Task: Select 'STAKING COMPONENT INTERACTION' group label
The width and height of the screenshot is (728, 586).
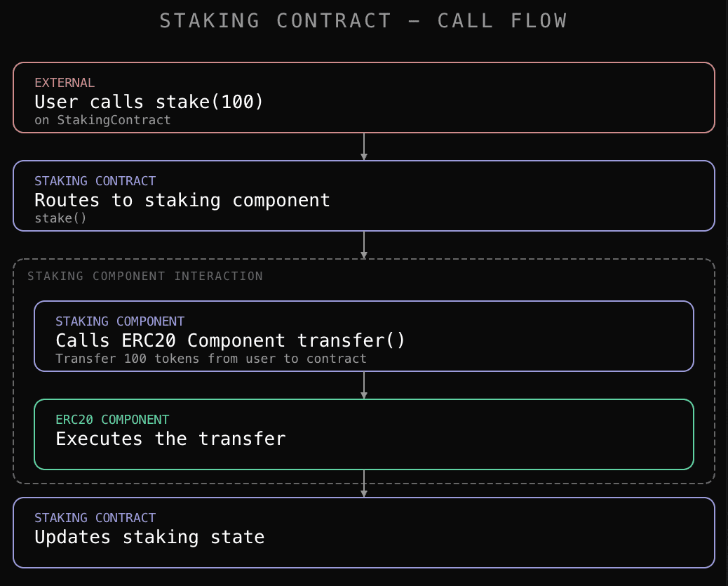Action: pos(145,276)
